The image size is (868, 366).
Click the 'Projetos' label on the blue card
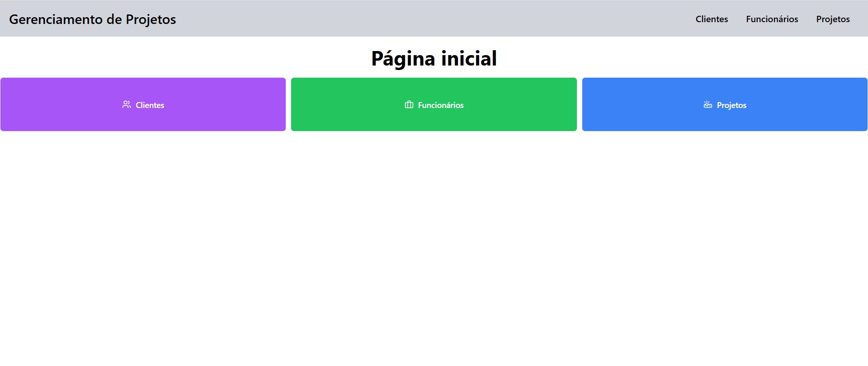pyautogui.click(x=731, y=105)
